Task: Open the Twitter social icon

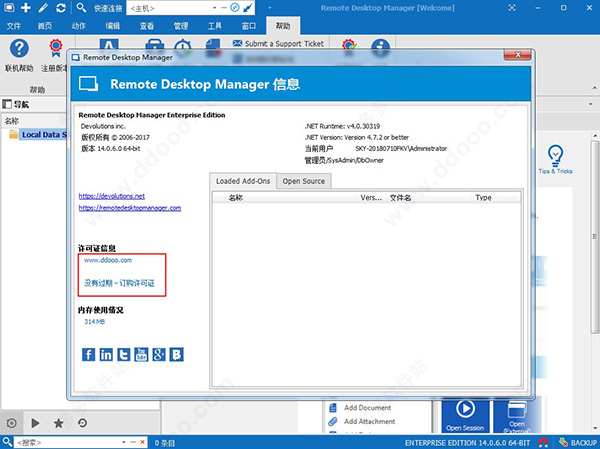Action: pyautogui.click(x=124, y=354)
